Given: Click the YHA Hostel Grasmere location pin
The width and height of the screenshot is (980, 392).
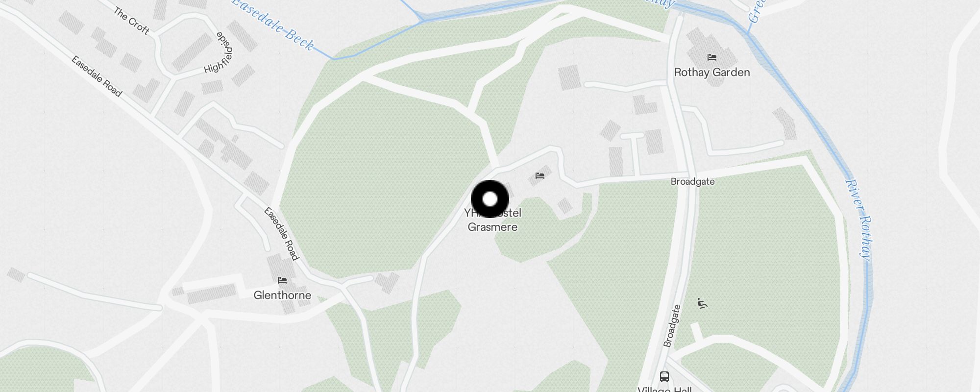Looking at the screenshot, I should (490, 199).
